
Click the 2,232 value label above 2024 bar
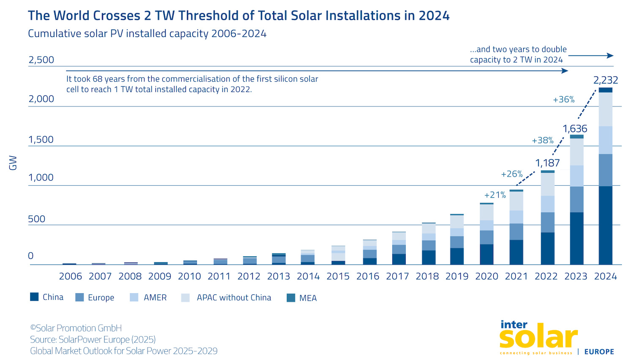(x=605, y=80)
